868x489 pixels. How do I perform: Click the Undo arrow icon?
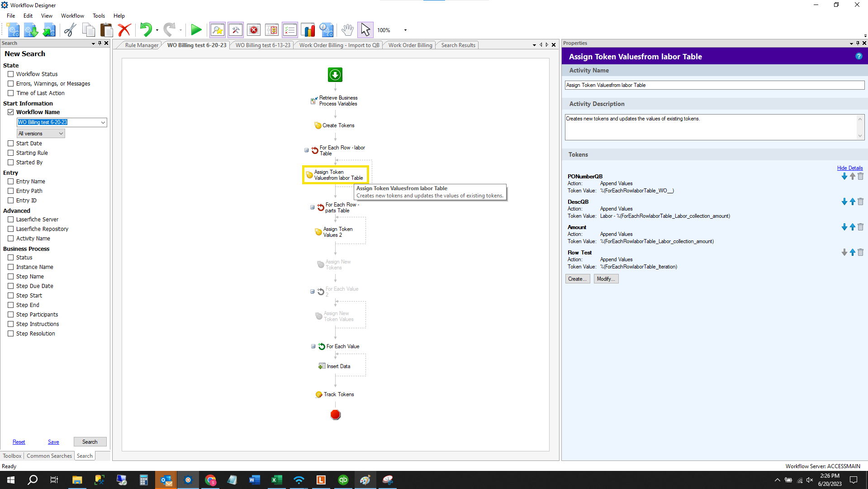click(x=145, y=30)
